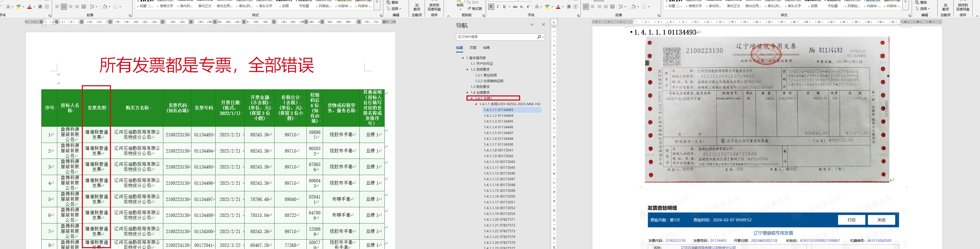
Task: Select heading 1.4.1.10 00172043 in navigation
Action: 499,162
